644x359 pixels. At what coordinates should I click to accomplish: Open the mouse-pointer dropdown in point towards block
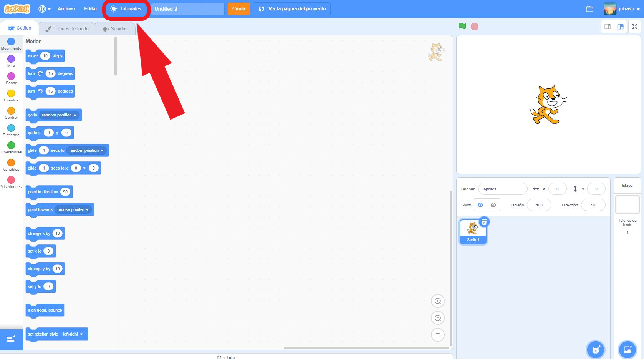pos(74,209)
